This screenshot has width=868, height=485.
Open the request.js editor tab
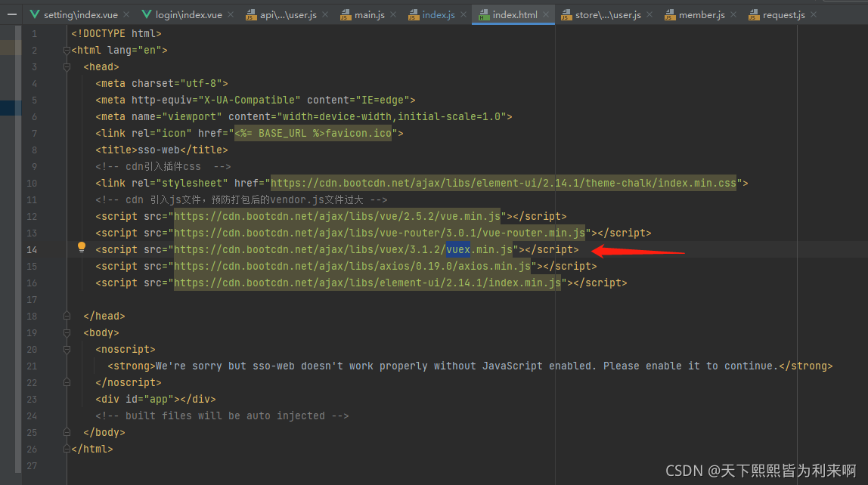click(784, 15)
